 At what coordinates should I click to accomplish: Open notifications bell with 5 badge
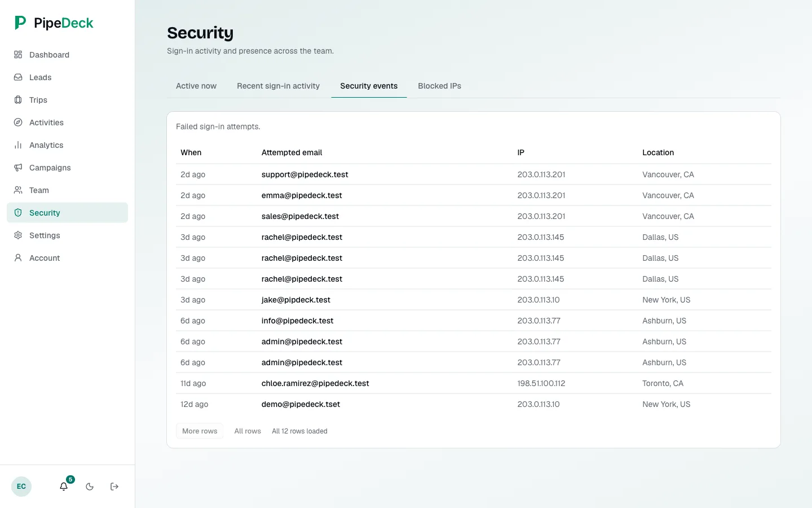(64, 486)
